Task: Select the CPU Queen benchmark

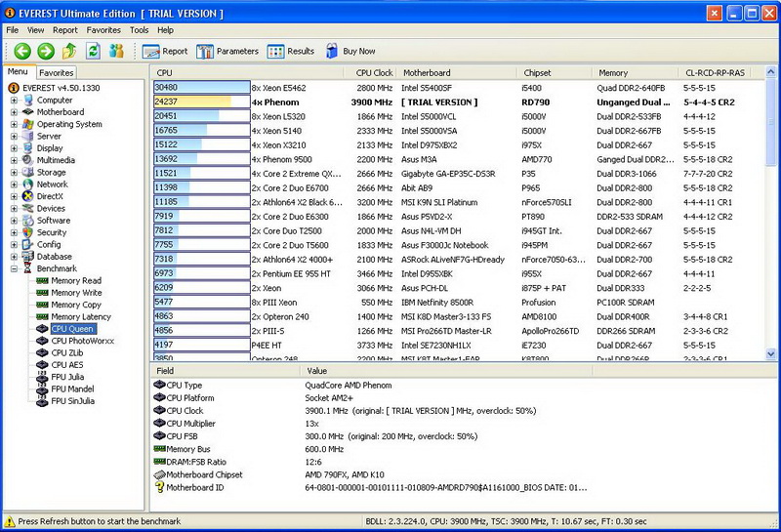Action: pos(72,329)
